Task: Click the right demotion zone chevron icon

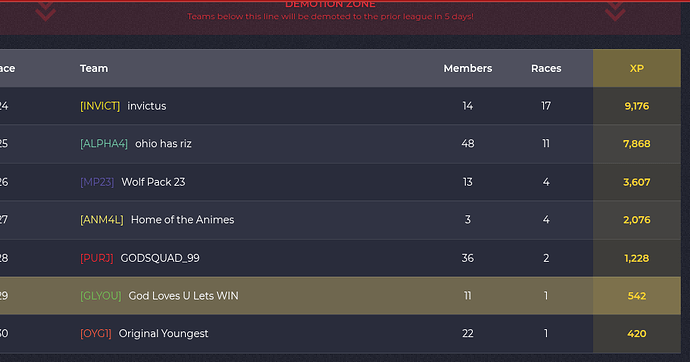Action: (x=615, y=11)
